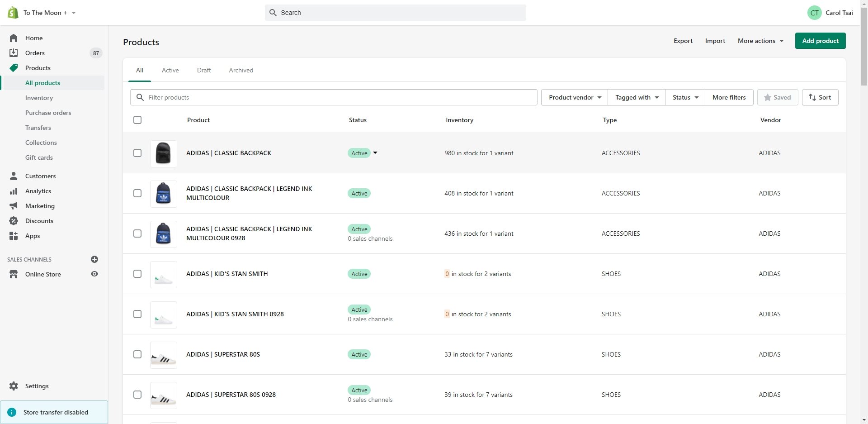The image size is (868, 424).
Task: Open Kid's Stan Smith shoe thumbnail
Action: pyautogui.click(x=163, y=274)
